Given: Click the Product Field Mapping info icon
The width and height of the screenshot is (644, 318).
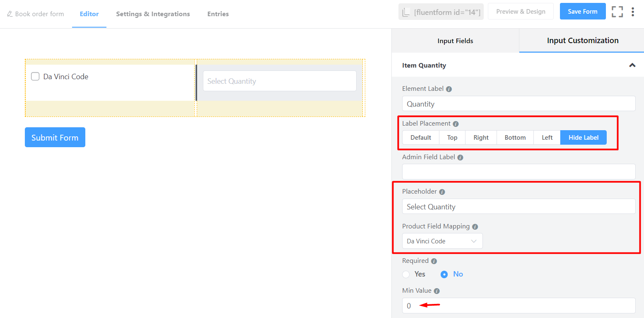Looking at the screenshot, I should point(475,227).
